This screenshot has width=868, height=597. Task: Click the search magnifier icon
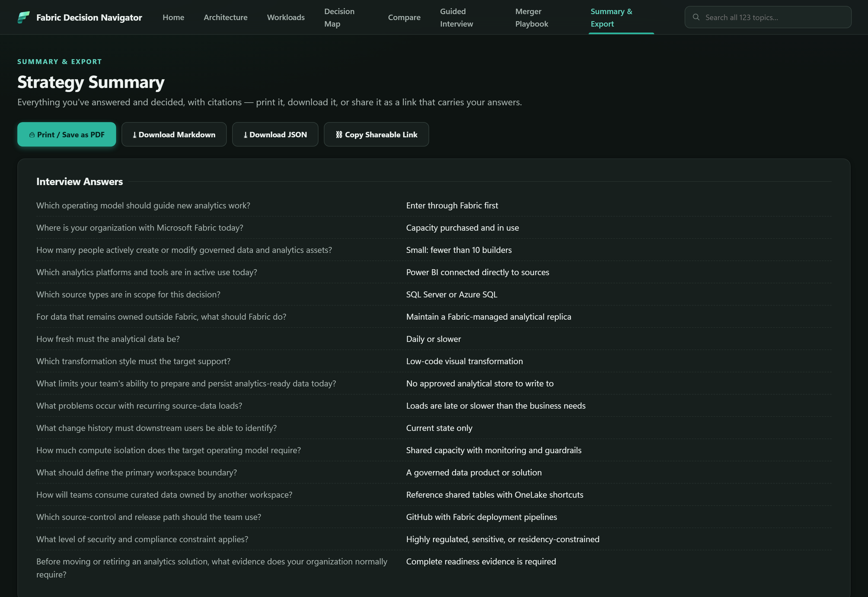(696, 17)
